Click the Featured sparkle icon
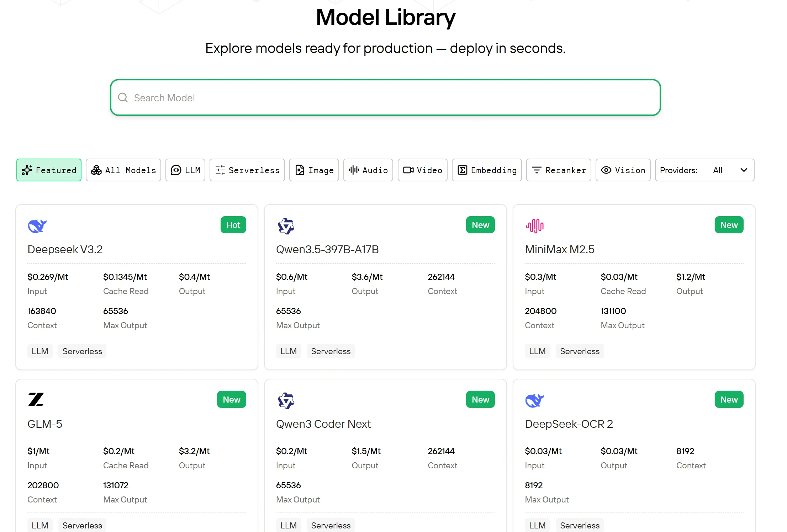The width and height of the screenshot is (787, 532). (27, 170)
